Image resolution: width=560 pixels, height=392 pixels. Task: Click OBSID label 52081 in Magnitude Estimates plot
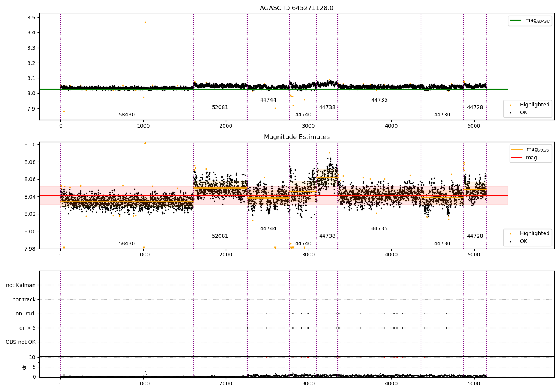point(220,236)
